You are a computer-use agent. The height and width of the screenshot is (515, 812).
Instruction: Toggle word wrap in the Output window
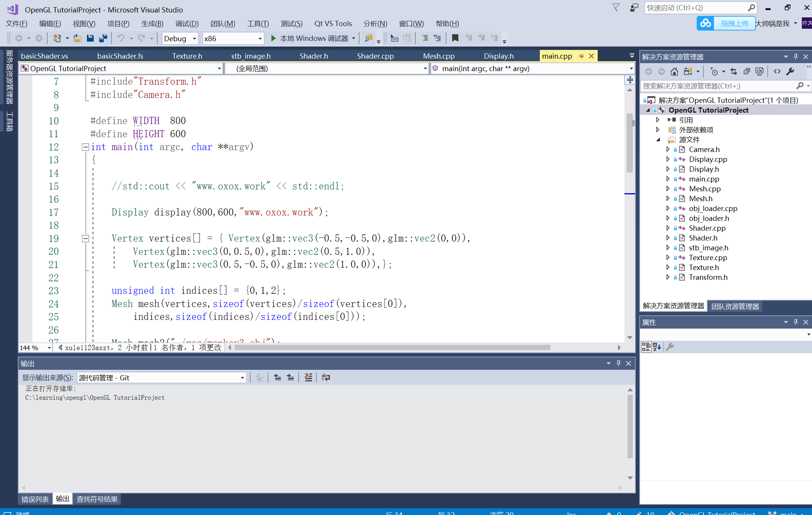tap(326, 377)
